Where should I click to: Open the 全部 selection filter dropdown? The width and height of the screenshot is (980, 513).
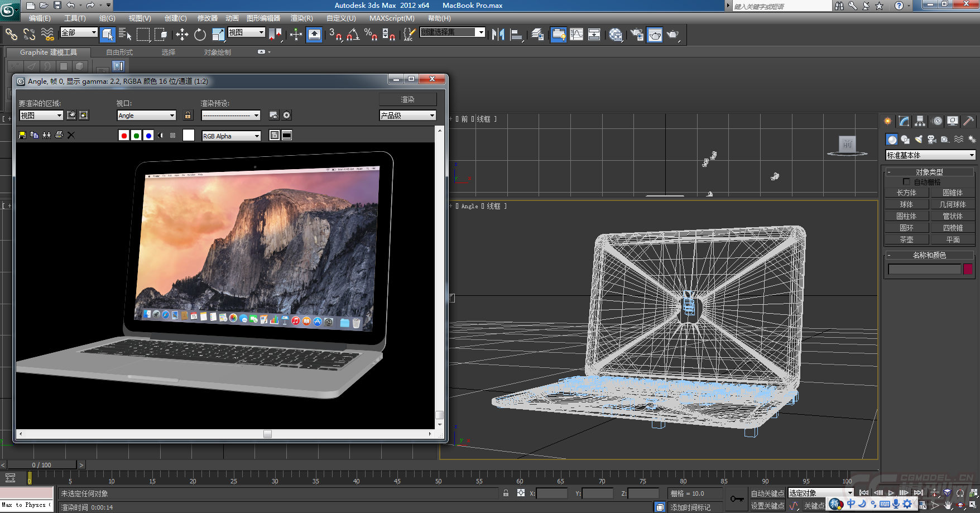tap(79, 32)
